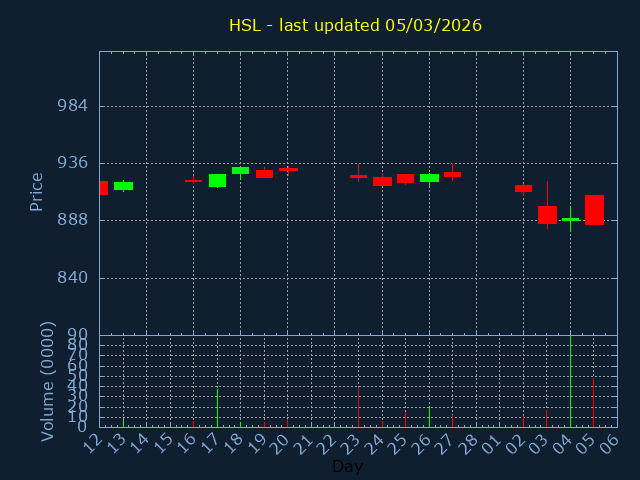Click the 840 price axis label
This screenshot has width=640, height=480.
pos(71,278)
